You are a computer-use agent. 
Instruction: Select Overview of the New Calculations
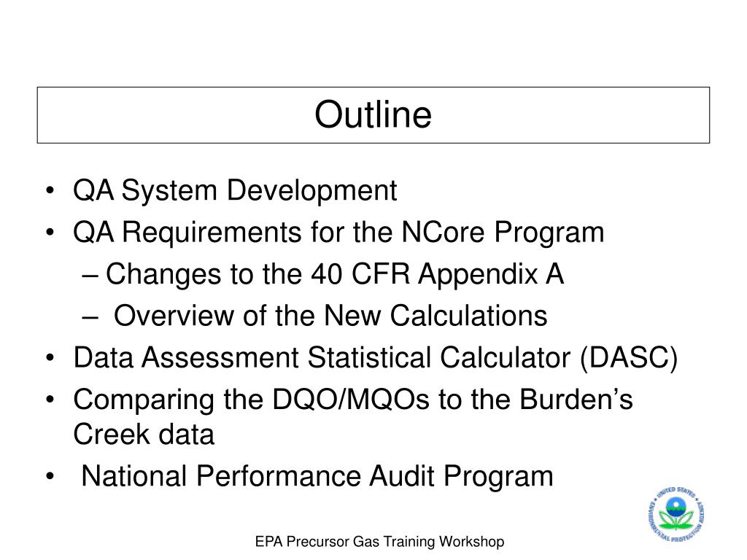pos(330,316)
